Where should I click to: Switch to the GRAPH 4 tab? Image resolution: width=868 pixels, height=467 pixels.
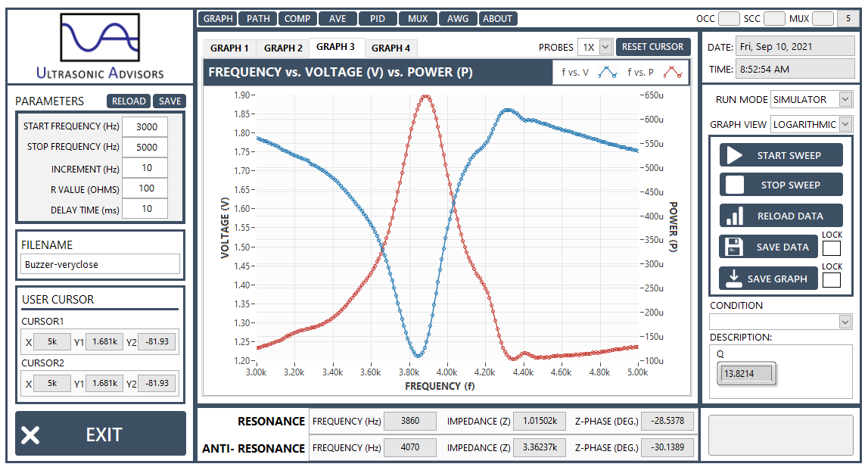pyautogui.click(x=390, y=48)
